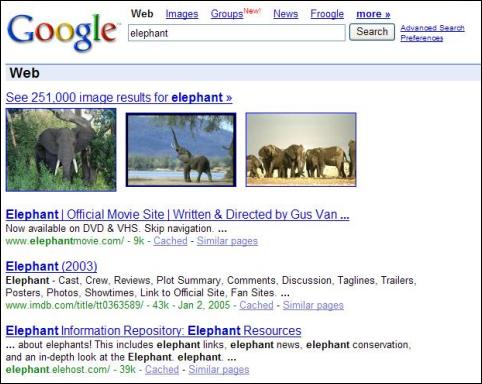Open Elephant Official Movie Site result
The height and width of the screenshot is (384, 482).
click(x=177, y=215)
